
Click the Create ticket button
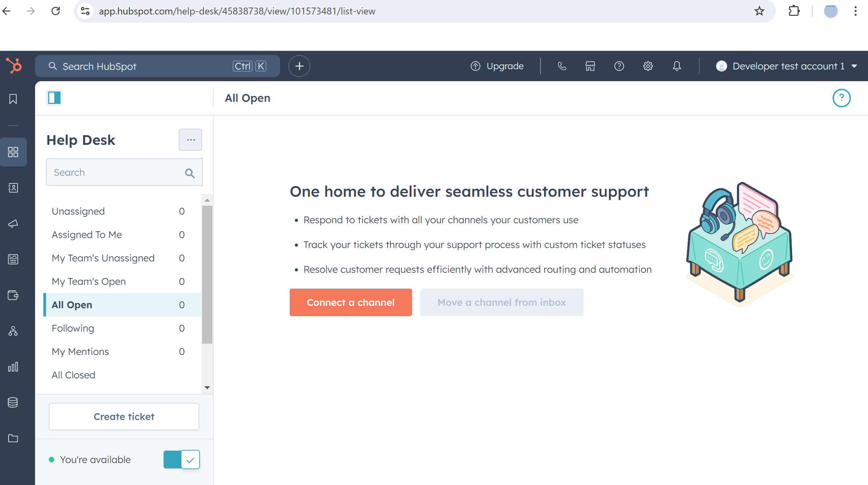coord(124,417)
